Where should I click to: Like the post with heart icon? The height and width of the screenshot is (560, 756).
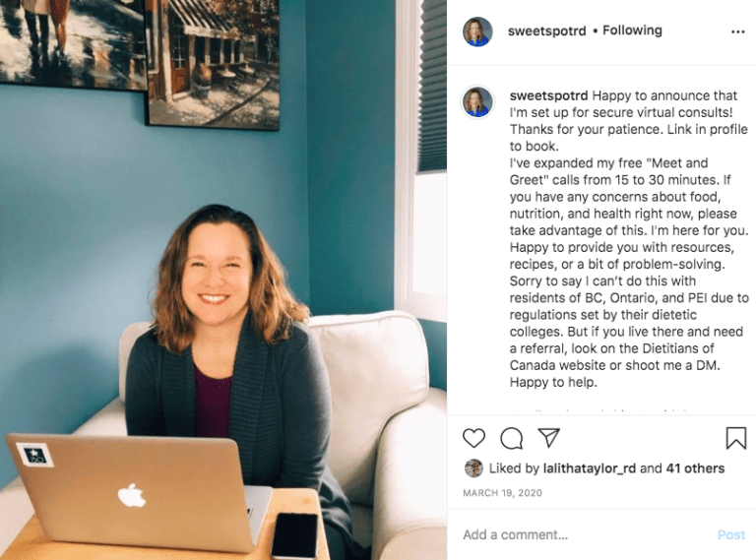tap(473, 438)
